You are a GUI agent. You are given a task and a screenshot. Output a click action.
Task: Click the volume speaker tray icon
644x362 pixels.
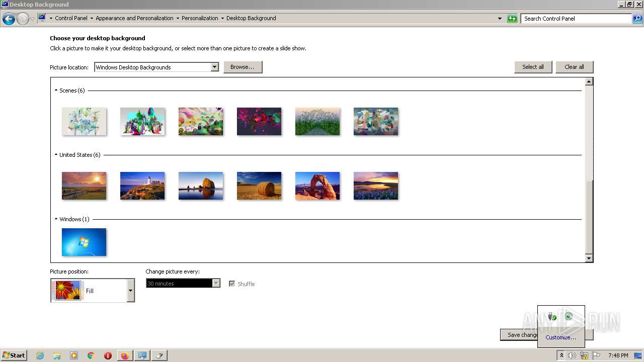point(572,355)
